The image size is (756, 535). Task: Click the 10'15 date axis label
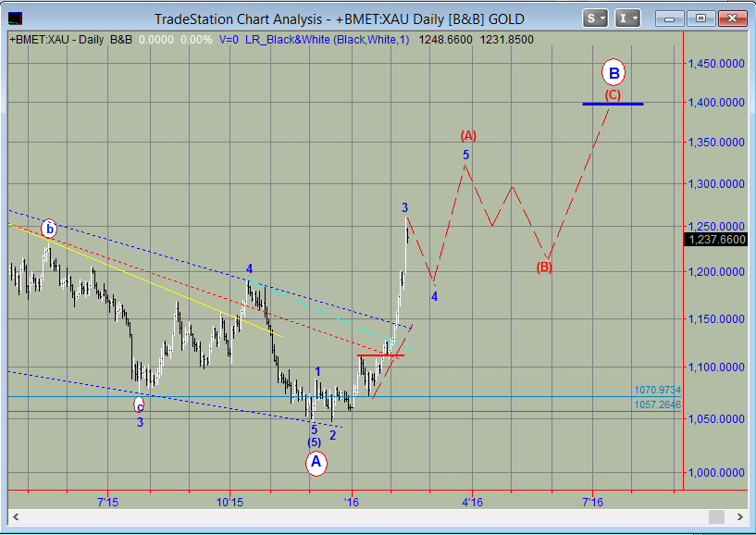pyautogui.click(x=229, y=503)
